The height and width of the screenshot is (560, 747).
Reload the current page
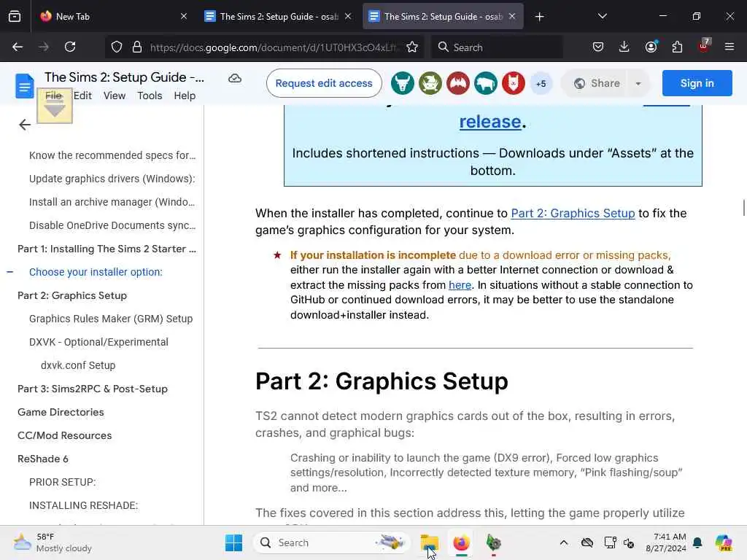tap(70, 47)
